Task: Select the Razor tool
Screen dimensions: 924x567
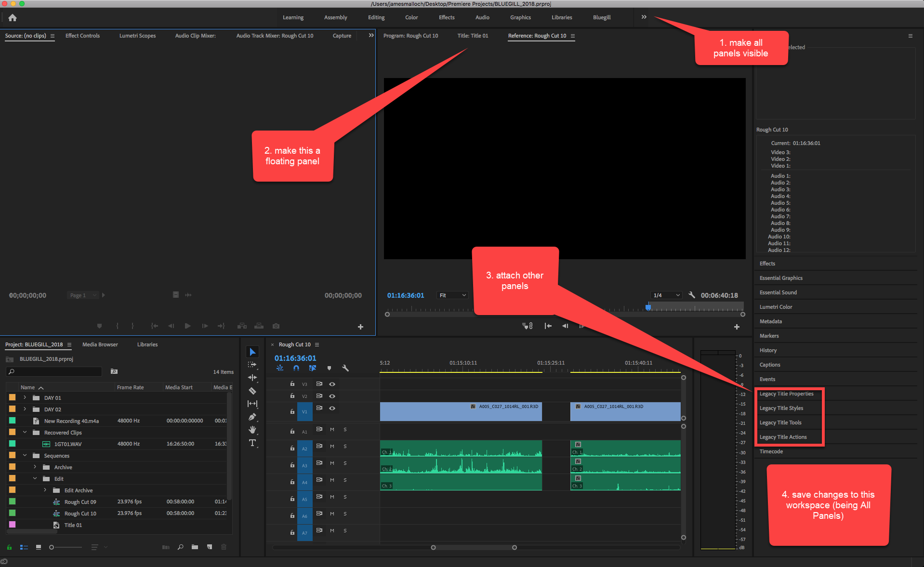Action: tap(252, 391)
